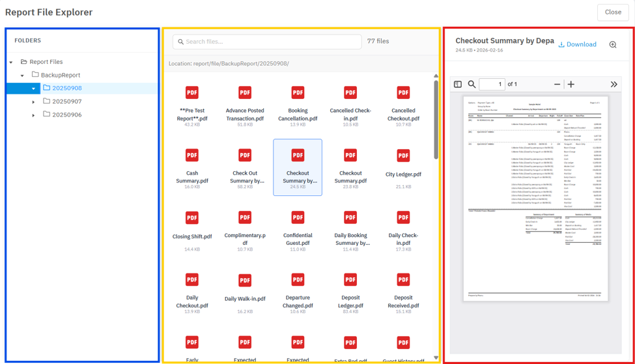
Task: Select Cancelled Check-in.pdf
Action: click(350, 105)
